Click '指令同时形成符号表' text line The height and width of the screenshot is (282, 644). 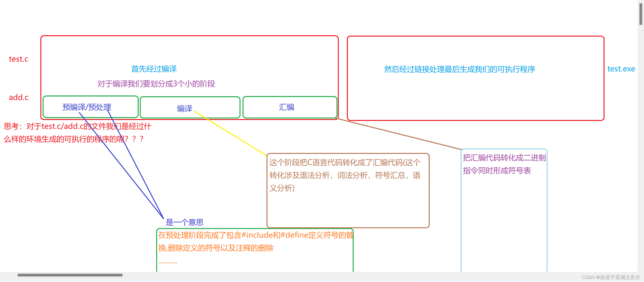pos(497,171)
